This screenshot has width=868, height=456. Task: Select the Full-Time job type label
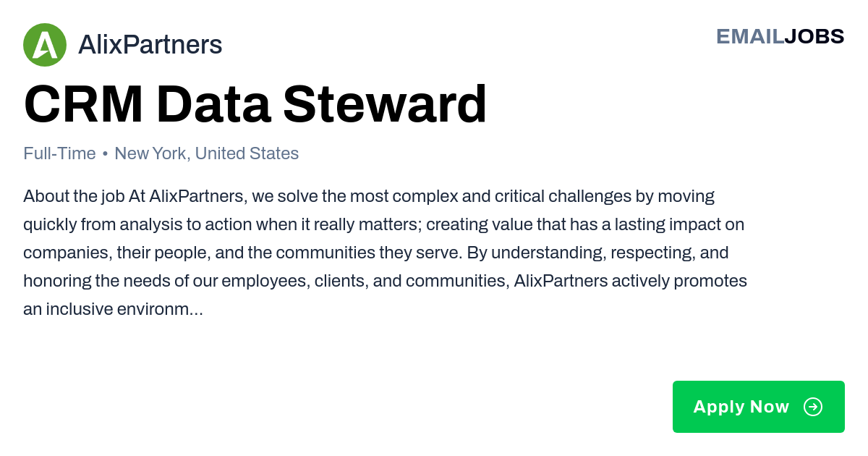click(x=59, y=153)
